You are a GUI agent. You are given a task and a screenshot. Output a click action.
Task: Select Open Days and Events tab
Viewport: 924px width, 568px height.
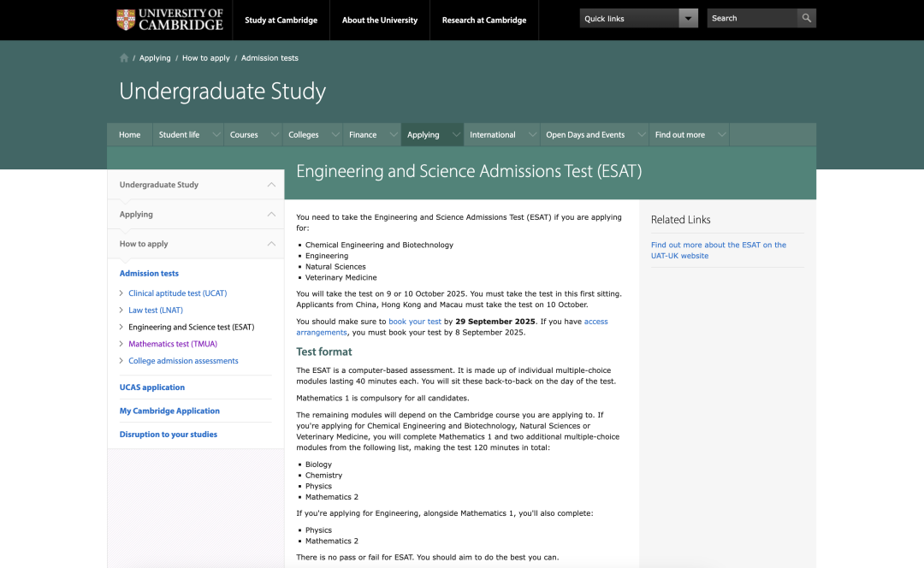tap(585, 135)
